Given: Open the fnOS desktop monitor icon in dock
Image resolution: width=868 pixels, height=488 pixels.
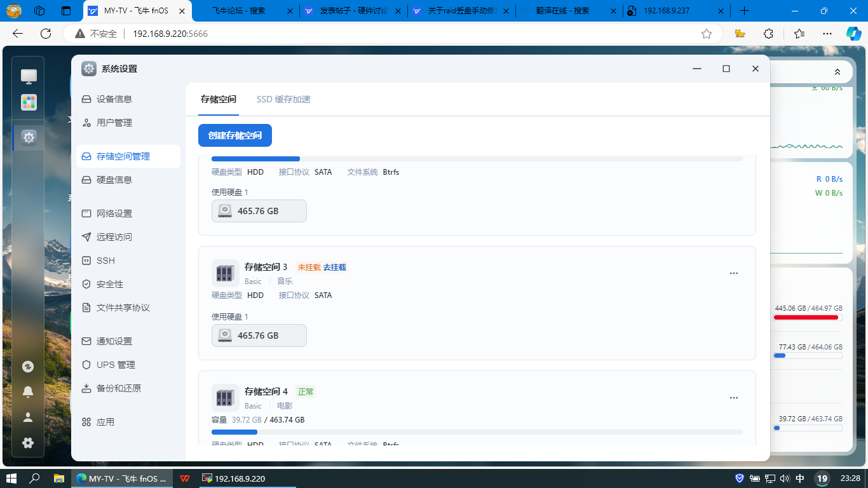Looking at the screenshot, I should tap(29, 76).
